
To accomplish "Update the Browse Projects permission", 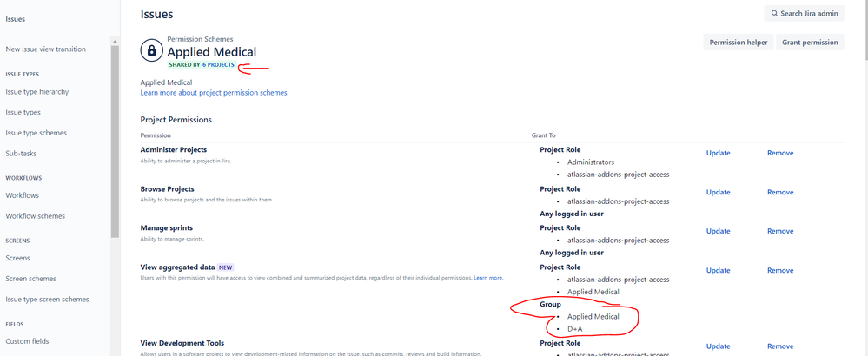I will pyautogui.click(x=718, y=193).
